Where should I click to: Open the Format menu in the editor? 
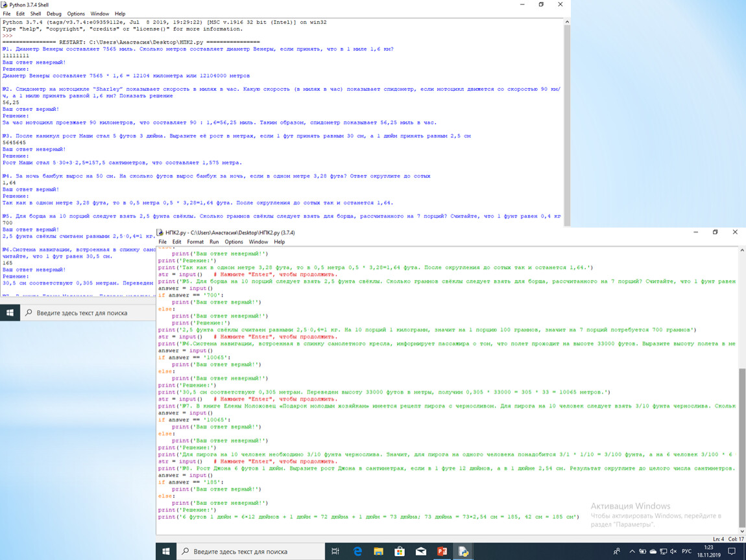click(195, 242)
